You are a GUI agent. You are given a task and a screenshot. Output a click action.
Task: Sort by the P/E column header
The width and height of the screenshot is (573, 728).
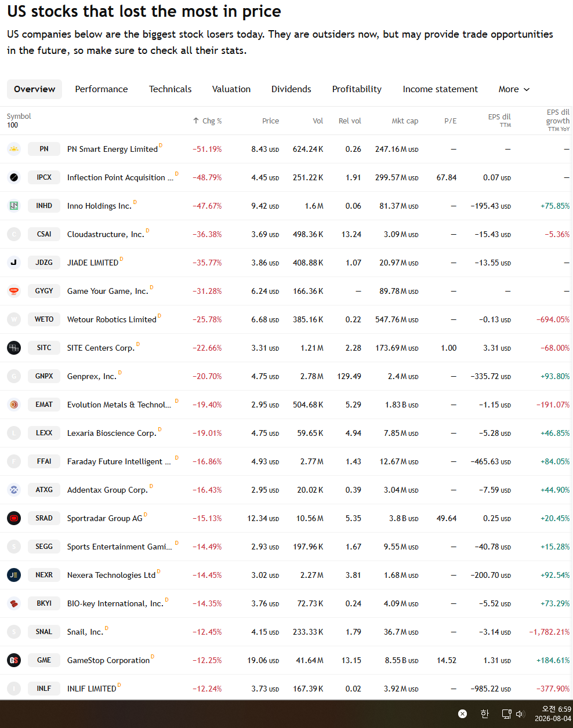pos(451,121)
